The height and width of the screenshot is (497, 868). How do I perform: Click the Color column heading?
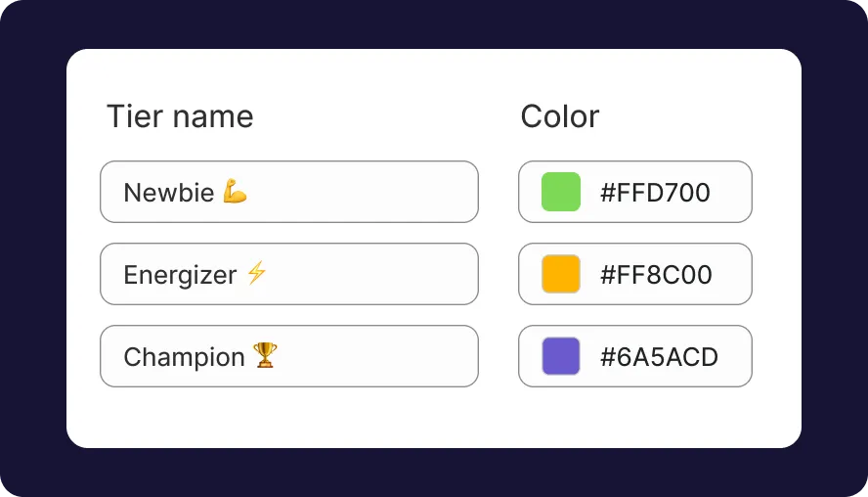click(x=560, y=116)
